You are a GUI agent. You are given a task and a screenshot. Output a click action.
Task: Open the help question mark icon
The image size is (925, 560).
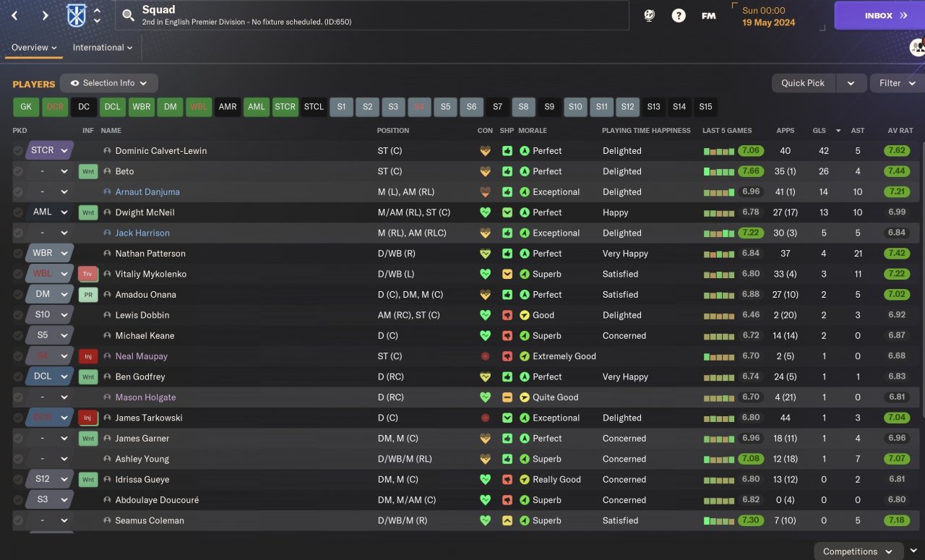click(679, 15)
